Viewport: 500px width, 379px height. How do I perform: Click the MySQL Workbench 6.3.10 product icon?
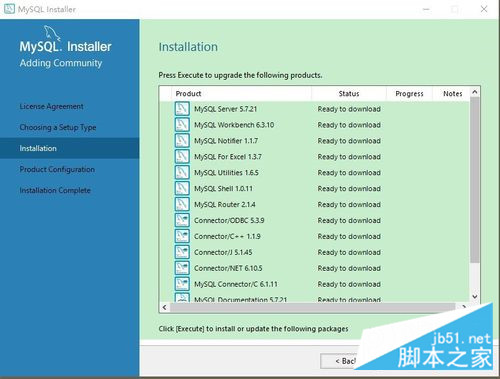182,125
